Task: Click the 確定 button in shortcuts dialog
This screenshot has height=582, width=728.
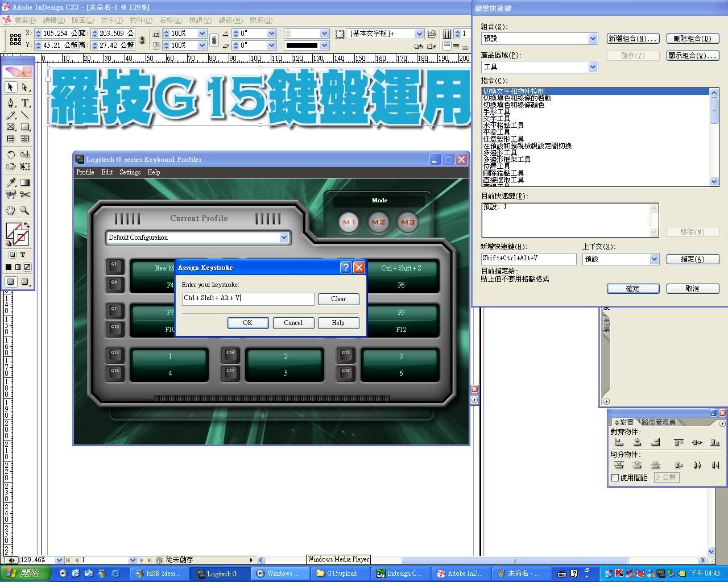Action: click(x=633, y=289)
